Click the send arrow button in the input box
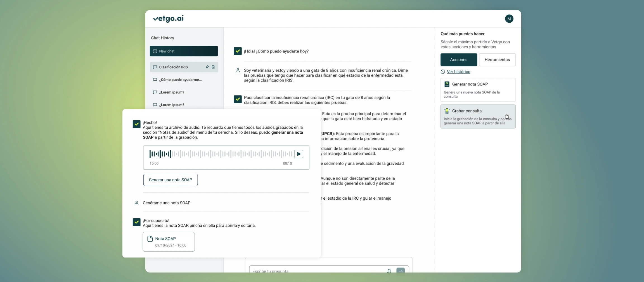This screenshot has width=644, height=282. pos(400,271)
